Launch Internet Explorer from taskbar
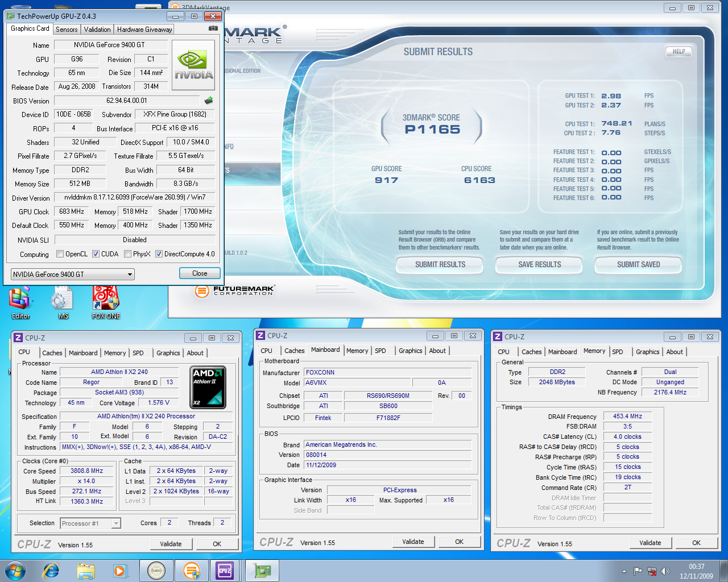 51,570
